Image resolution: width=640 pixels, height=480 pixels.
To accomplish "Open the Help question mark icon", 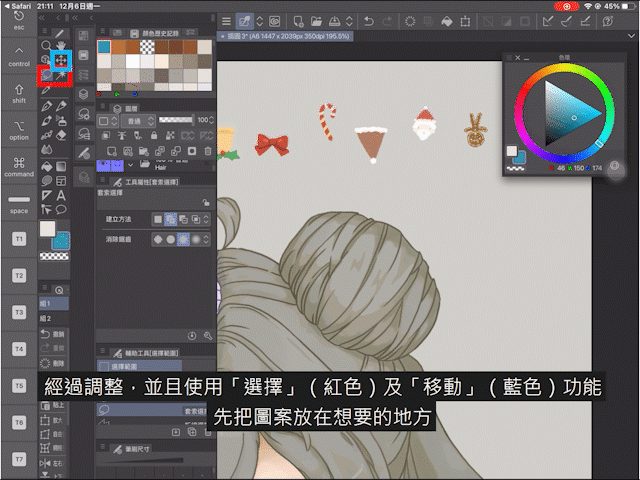I will tap(608, 21).
